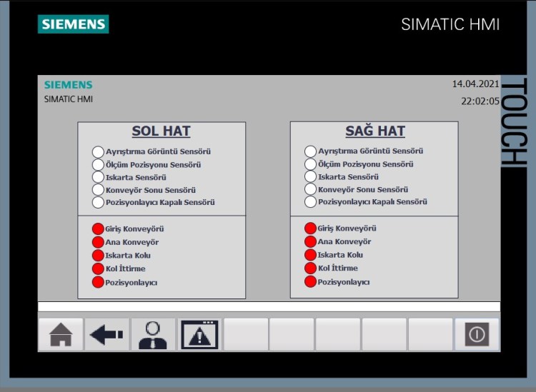Select Konveyör Sonu Sensörü circle in SOL HAT
This screenshot has width=536, height=392.
tap(98, 190)
